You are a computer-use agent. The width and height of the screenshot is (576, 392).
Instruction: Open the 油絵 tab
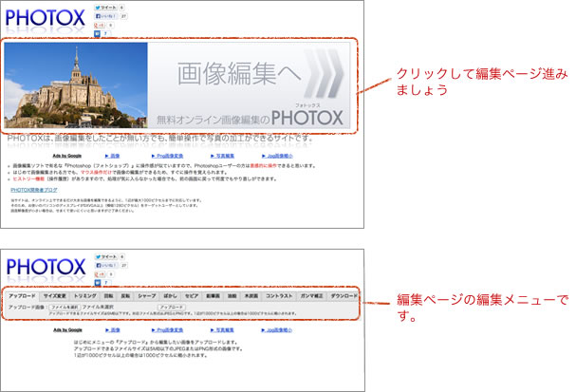232,296
